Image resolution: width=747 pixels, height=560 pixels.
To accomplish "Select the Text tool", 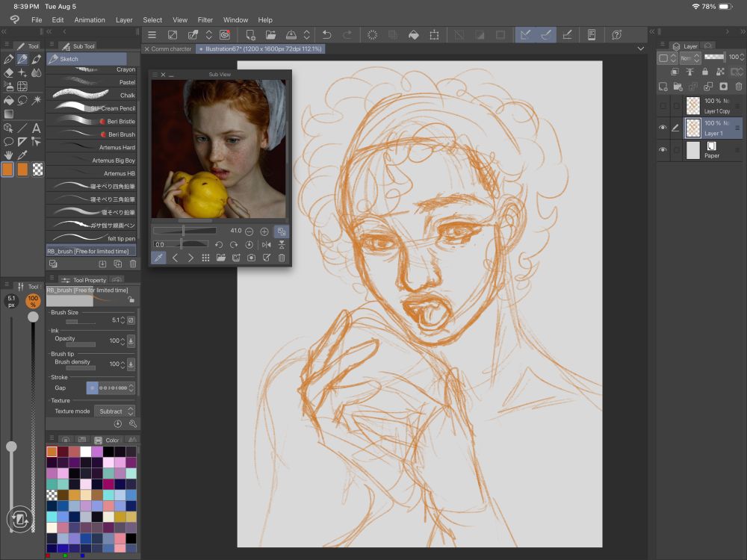I will [x=36, y=128].
